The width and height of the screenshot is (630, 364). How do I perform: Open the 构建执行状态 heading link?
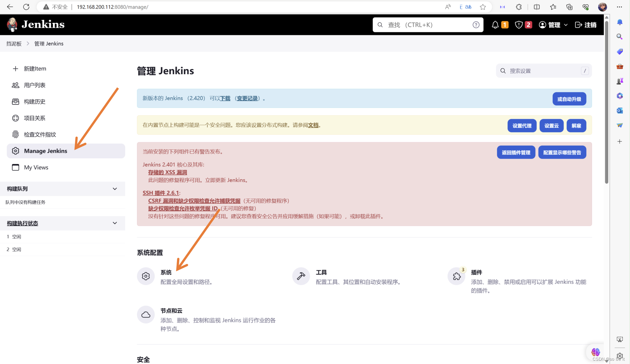22,223
